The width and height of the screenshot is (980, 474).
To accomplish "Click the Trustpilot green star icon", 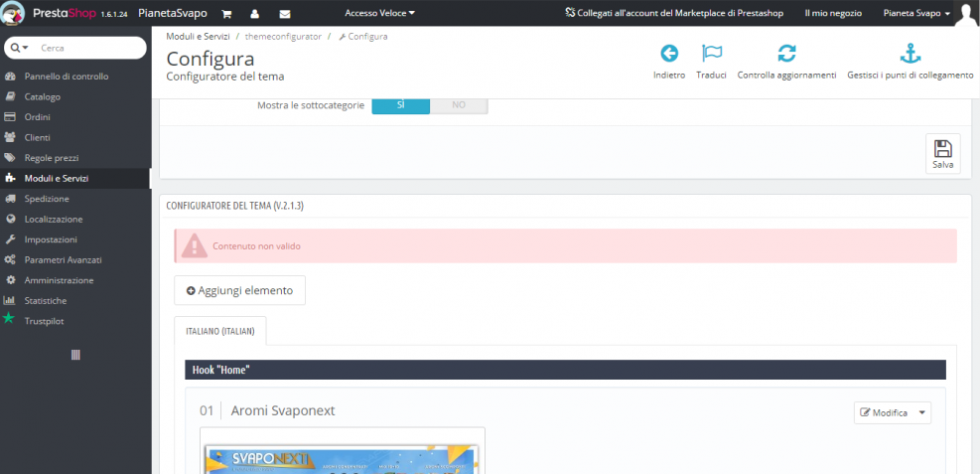I will (9, 319).
